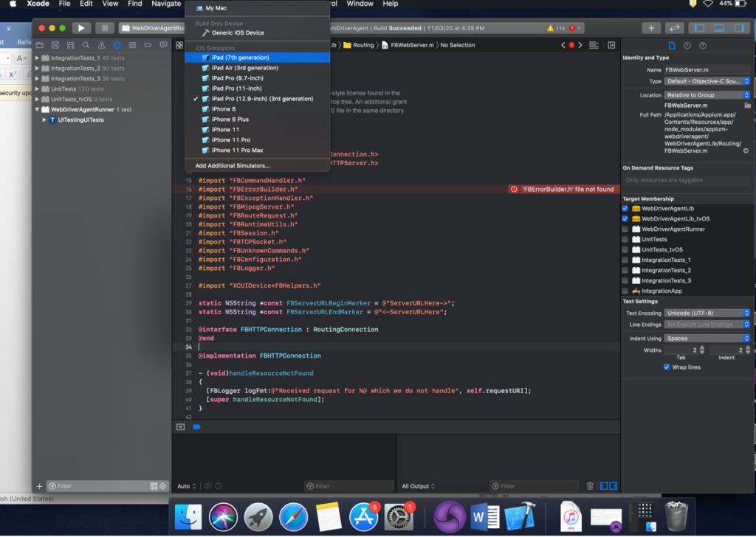The image size is (756, 537).
Task: Click the Tab width stepper
Action: [702, 350]
